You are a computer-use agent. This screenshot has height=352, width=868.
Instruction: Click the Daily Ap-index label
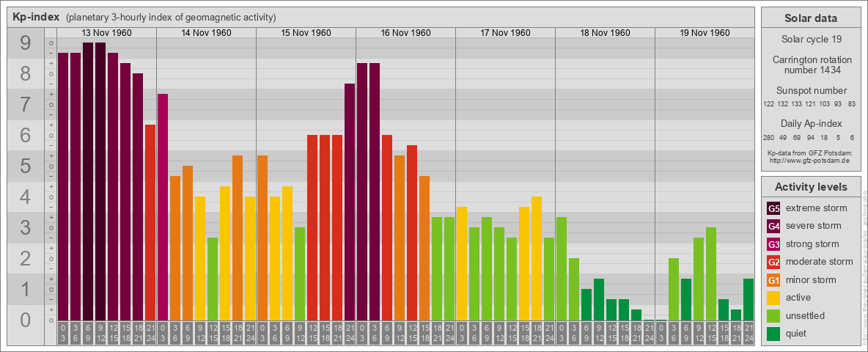811,123
